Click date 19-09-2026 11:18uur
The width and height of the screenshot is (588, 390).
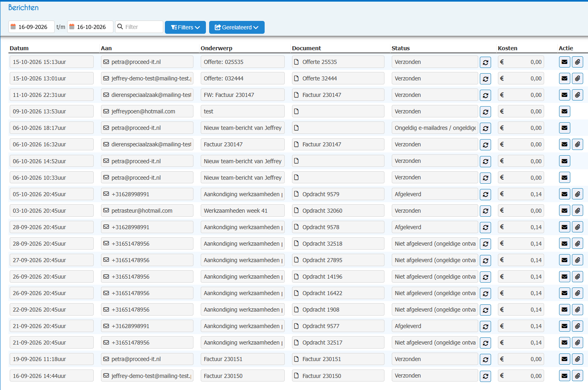(x=51, y=359)
